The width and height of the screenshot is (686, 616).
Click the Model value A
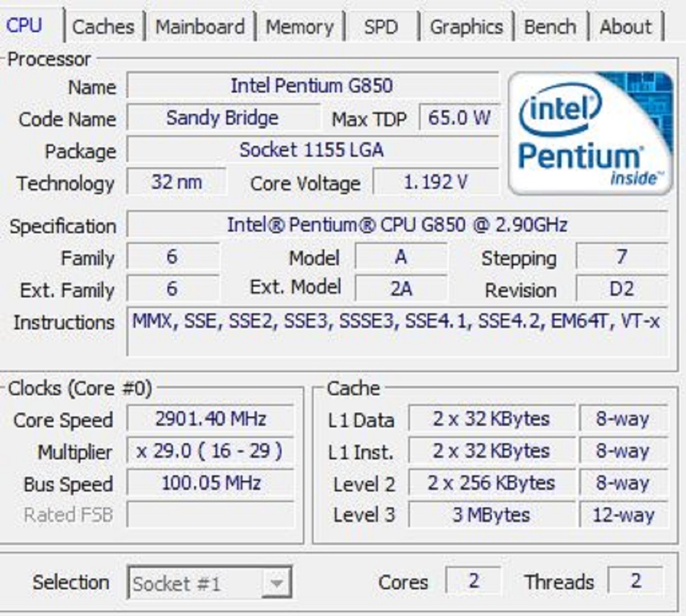coord(401,257)
